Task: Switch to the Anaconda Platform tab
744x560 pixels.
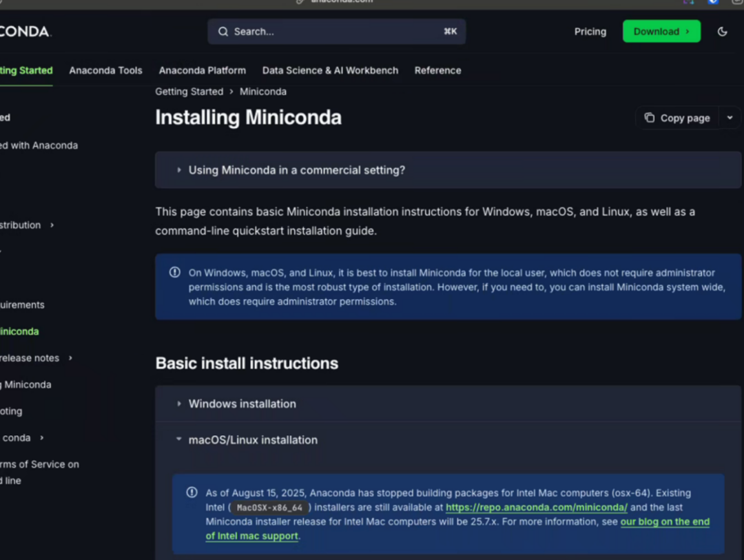Action: (x=202, y=70)
